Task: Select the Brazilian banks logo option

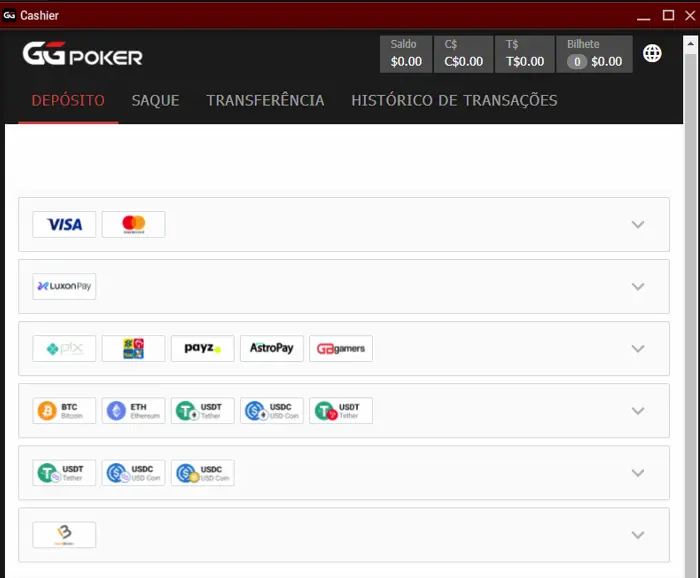Action: coord(133,349)
